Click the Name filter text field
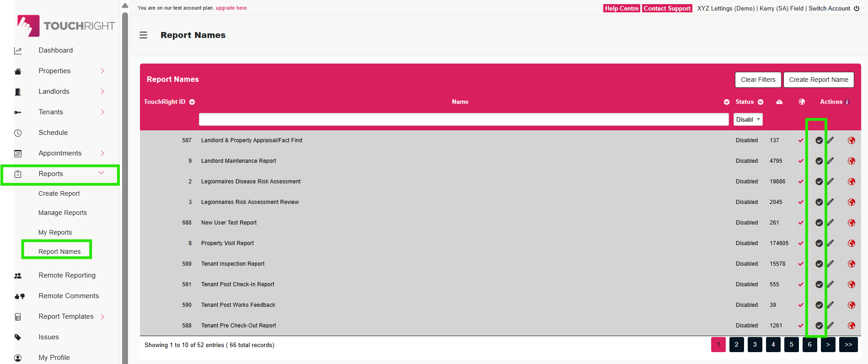This screenshot has width=868, height=364. click(x=463, y=119)
